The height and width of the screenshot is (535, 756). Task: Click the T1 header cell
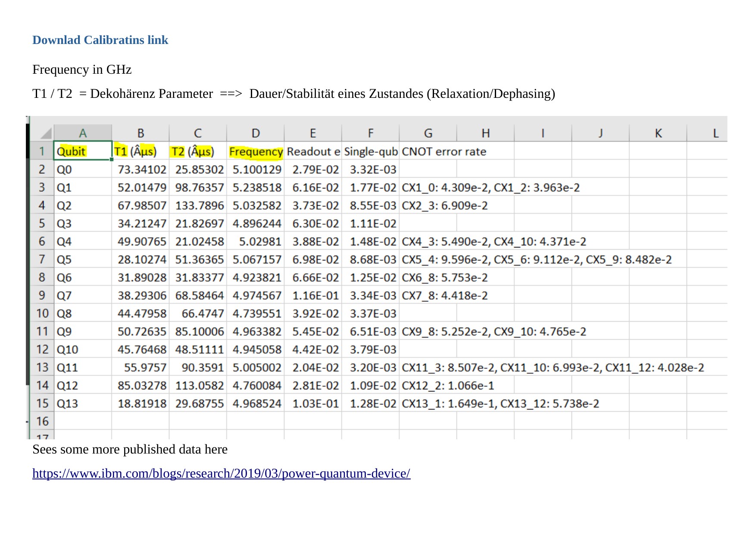click(x=141, y=152)
